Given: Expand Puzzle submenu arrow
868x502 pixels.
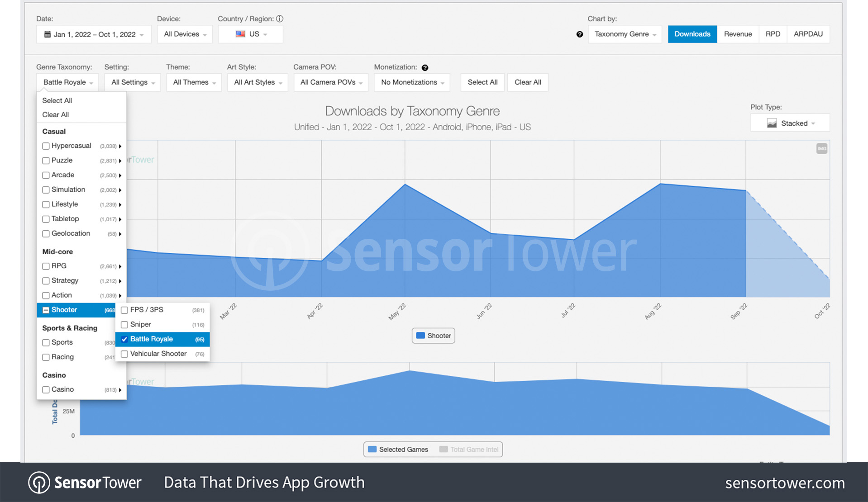Looking at the screenshot, I should pos(120,161).
